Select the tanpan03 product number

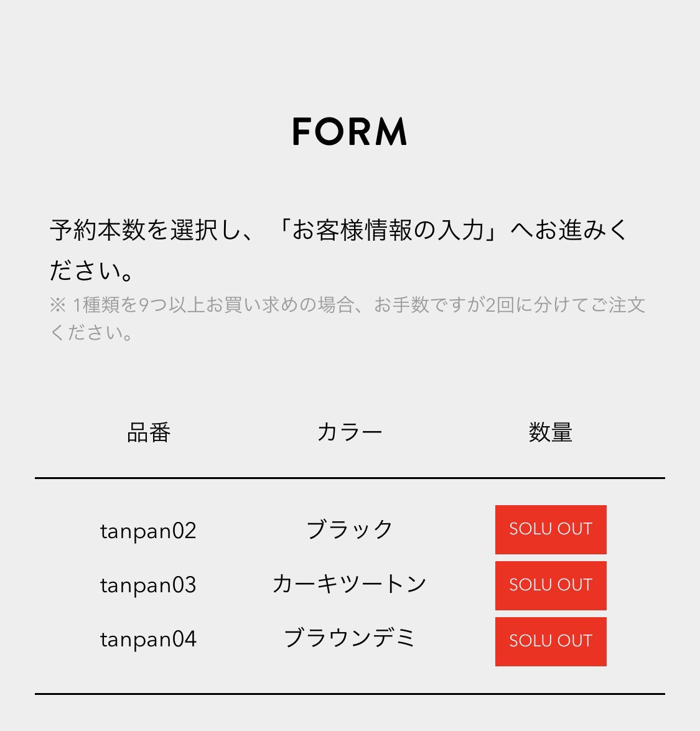(x=148, y=585)
